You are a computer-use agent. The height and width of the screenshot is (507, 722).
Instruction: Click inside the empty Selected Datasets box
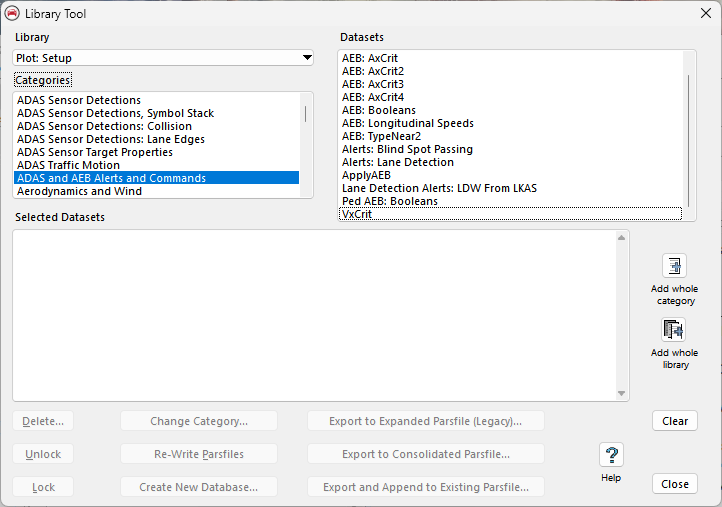[x=314, y=315]
